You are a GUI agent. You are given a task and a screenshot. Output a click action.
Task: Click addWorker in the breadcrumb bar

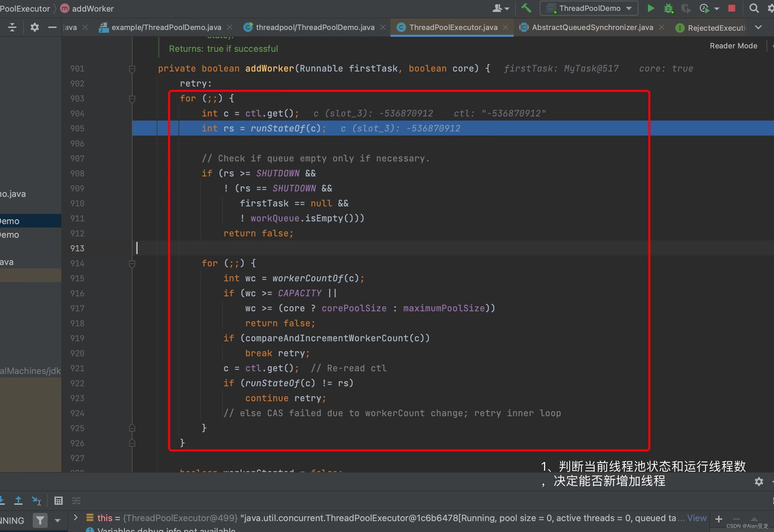click(x=92, y=9)
